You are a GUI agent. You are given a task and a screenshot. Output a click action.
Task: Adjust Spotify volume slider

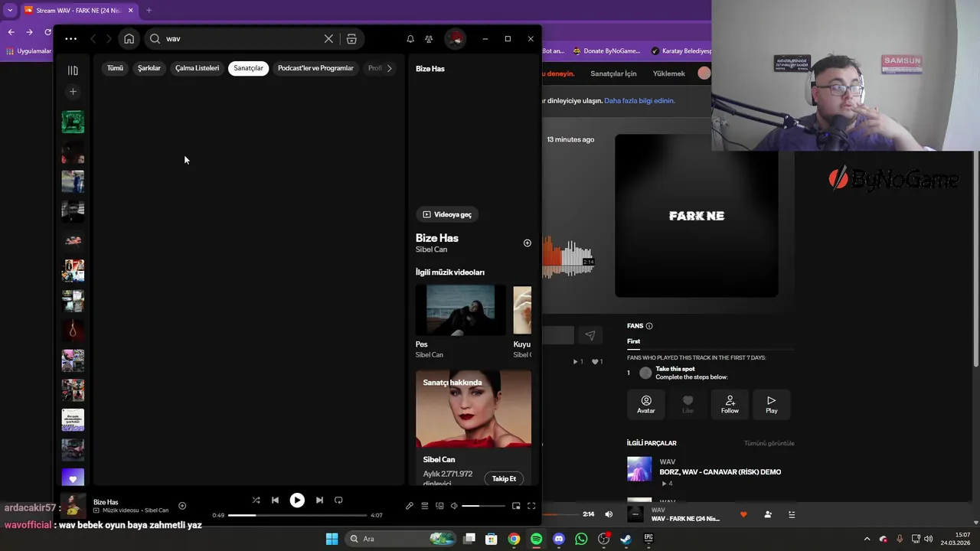(x=483, y=506)
